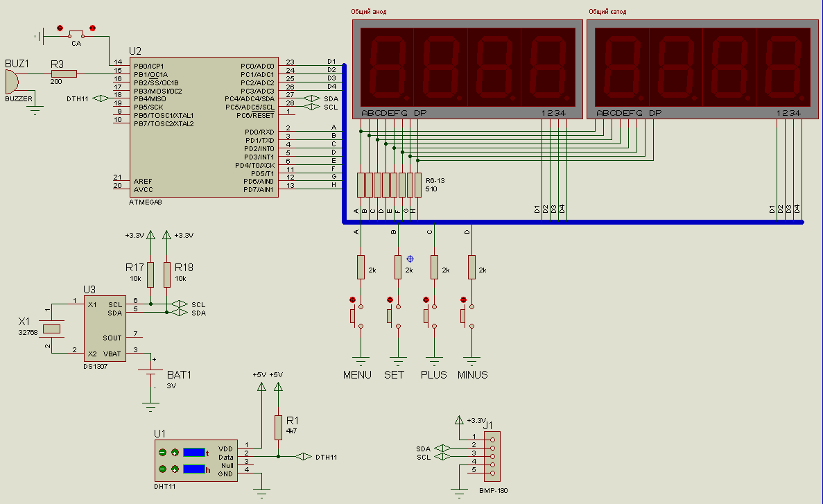823x504 pixels.
Task: Click the R3 200 ohm resistor
Action: (64, 73)
